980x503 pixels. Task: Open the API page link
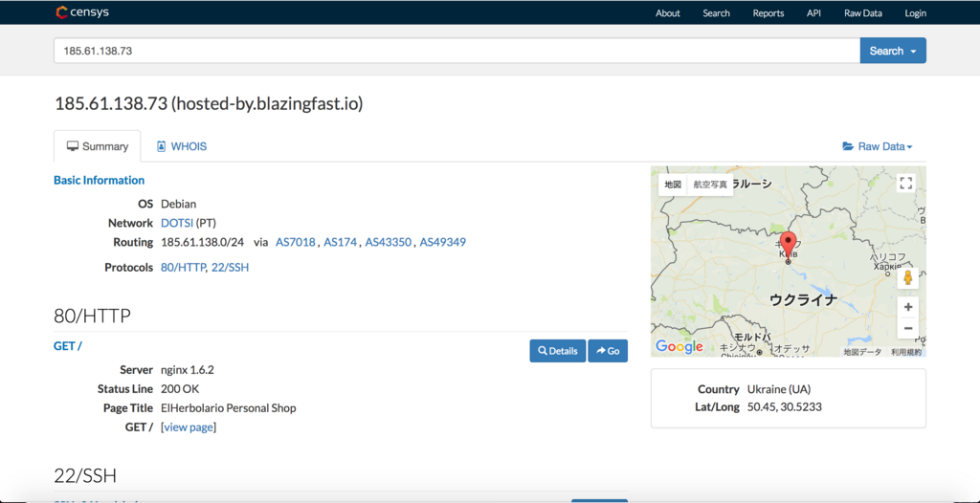pos(813,13)
